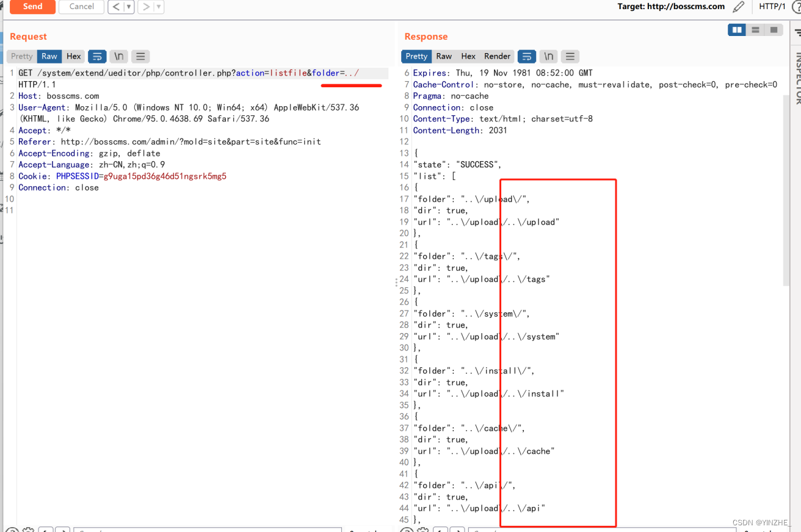Click the "folder": "..\/api\/" line
Screen dimensions: 801x532
(x=465, y=486)
